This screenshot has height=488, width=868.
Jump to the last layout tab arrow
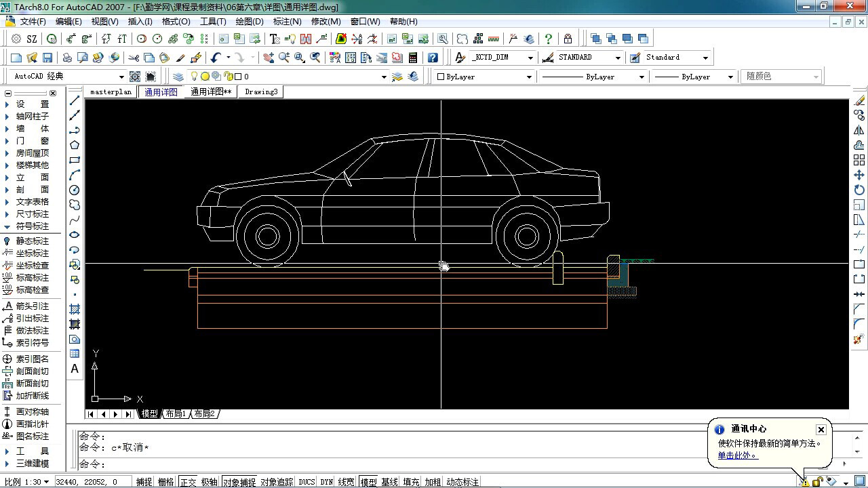point(129,413)
